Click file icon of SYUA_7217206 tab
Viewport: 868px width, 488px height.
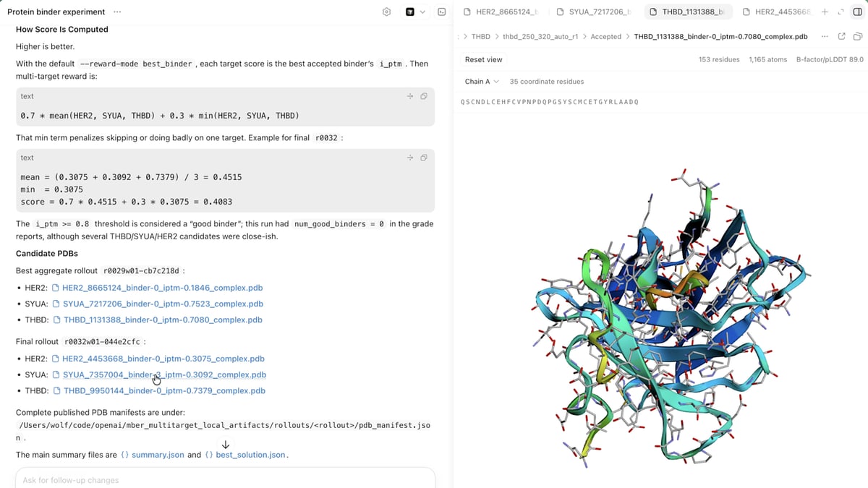560,12
